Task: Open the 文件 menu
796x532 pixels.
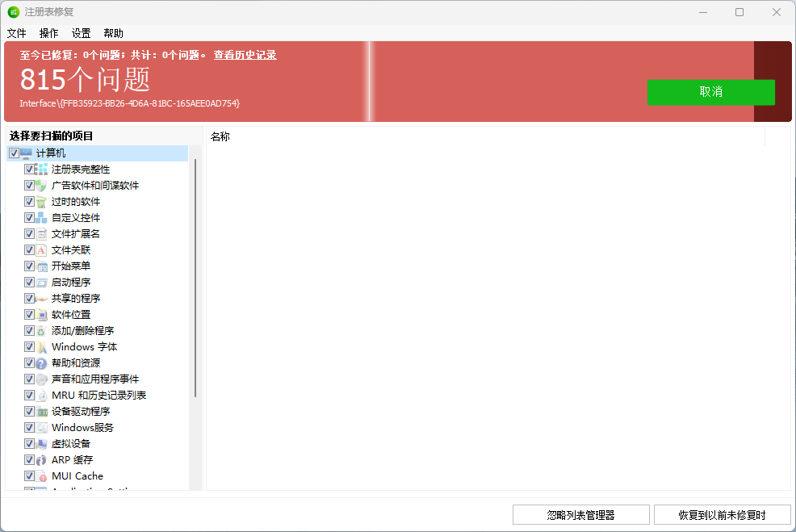Action: pyautogui.click(x=16, y=34)
